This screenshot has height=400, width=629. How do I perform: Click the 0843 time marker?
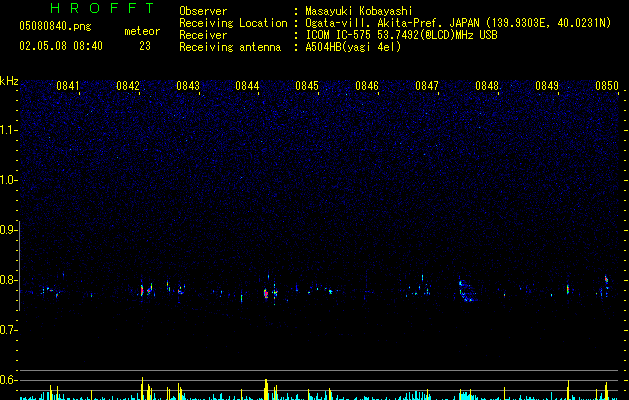click(188, 86)
